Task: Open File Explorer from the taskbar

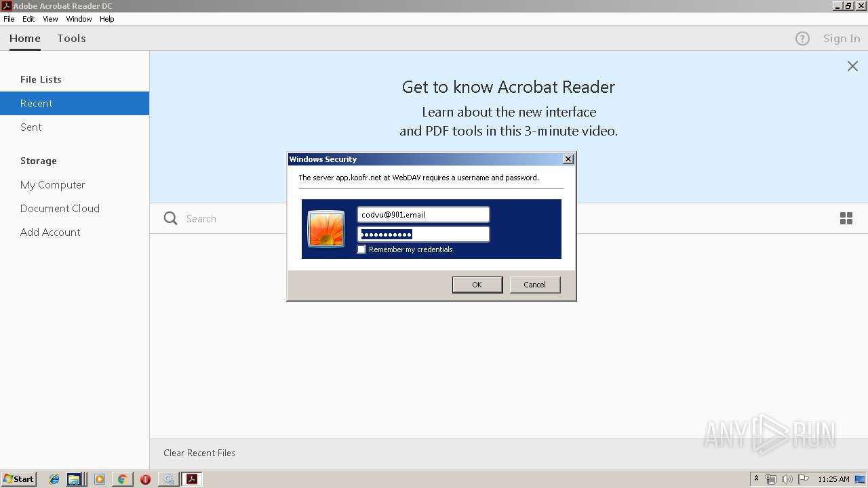Action: click(74, 479)
